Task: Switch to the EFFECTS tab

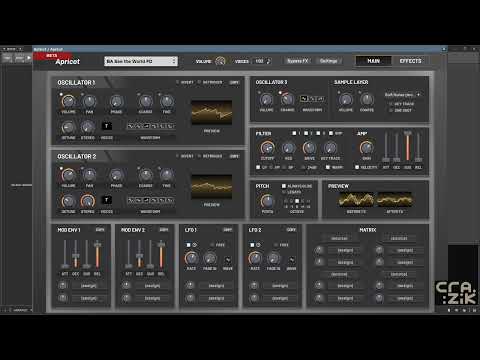Action: [410, 61]
